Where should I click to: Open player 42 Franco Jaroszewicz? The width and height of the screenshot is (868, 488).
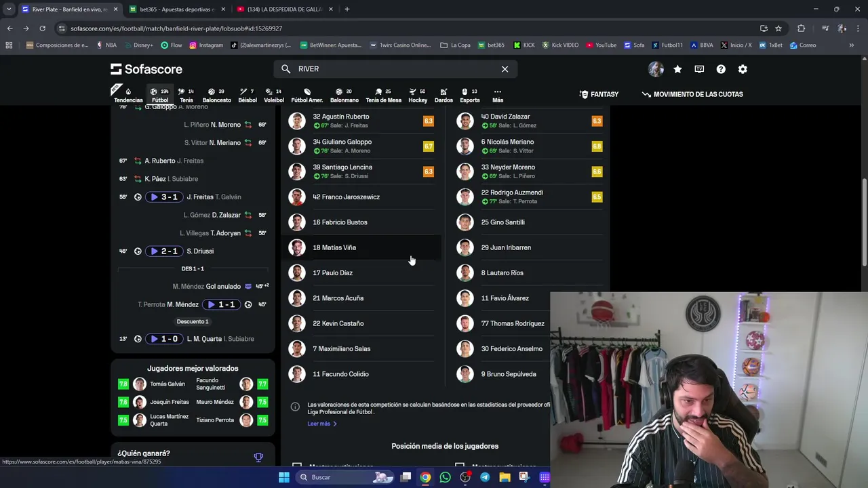(361, 197)
